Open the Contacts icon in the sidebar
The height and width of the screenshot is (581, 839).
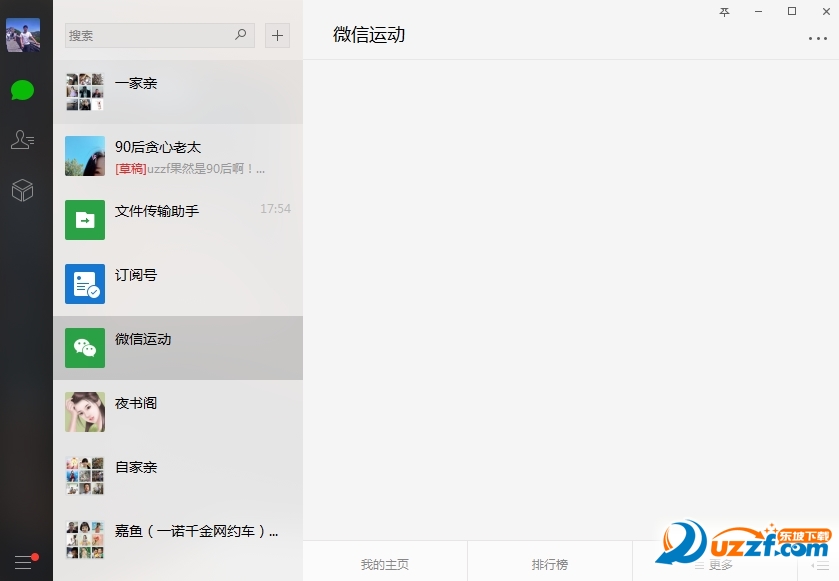pyautogui.click(x=22, y=140)
